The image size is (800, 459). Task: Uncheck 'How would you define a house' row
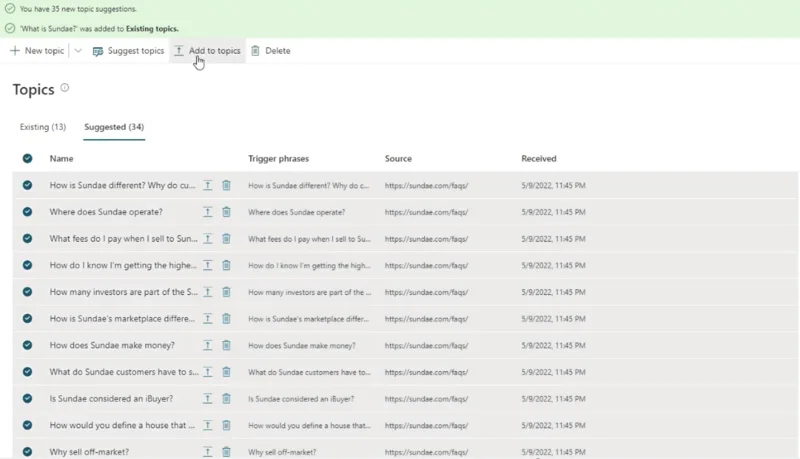[x=28, y=425]
